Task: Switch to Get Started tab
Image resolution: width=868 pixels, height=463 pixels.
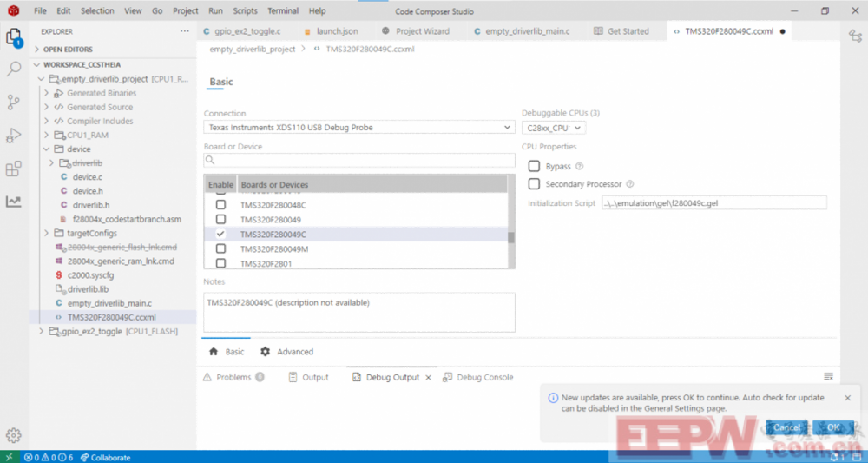Action: pyautogui.click(x=621, y=31)
